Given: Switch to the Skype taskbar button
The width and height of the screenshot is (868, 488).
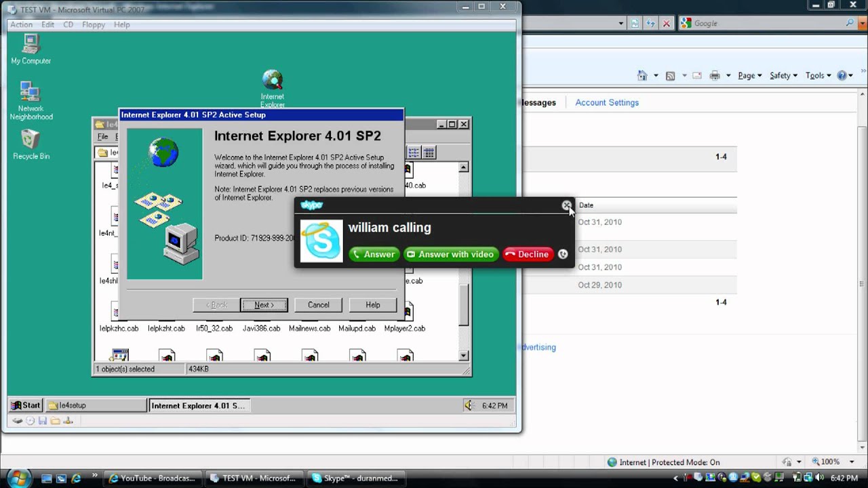Looking at the screenshot, I should pos(357,478).
